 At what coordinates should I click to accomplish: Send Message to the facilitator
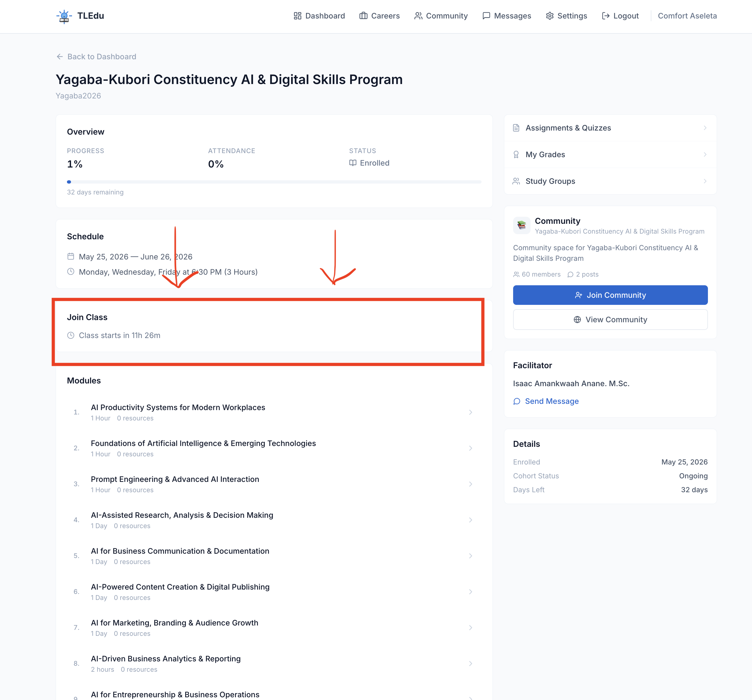546,401
